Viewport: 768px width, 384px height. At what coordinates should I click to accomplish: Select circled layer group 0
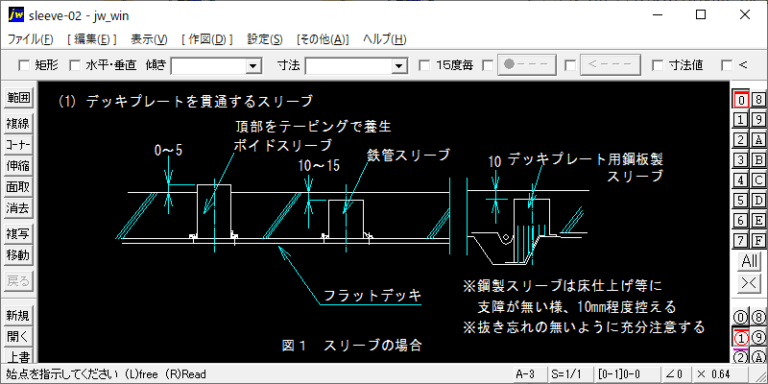tap(741, 316)
